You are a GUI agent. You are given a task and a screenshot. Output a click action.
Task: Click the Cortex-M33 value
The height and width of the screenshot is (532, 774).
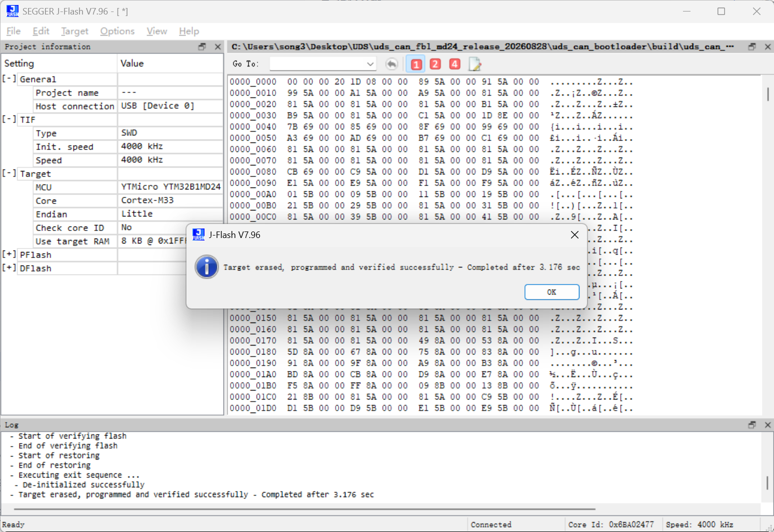[147, 200]
